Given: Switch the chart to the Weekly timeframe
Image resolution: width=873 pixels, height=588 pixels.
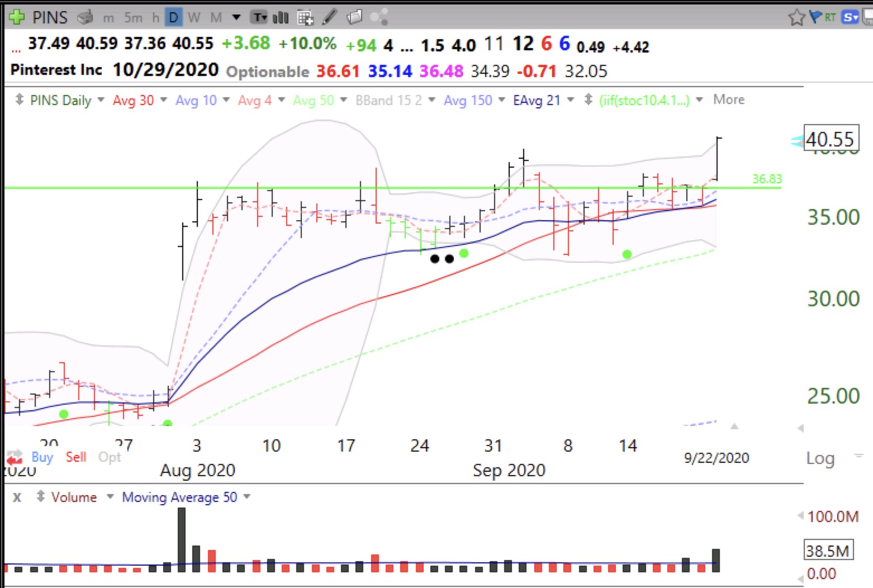Looking at the screenshot, I should (x=194, y=18).
